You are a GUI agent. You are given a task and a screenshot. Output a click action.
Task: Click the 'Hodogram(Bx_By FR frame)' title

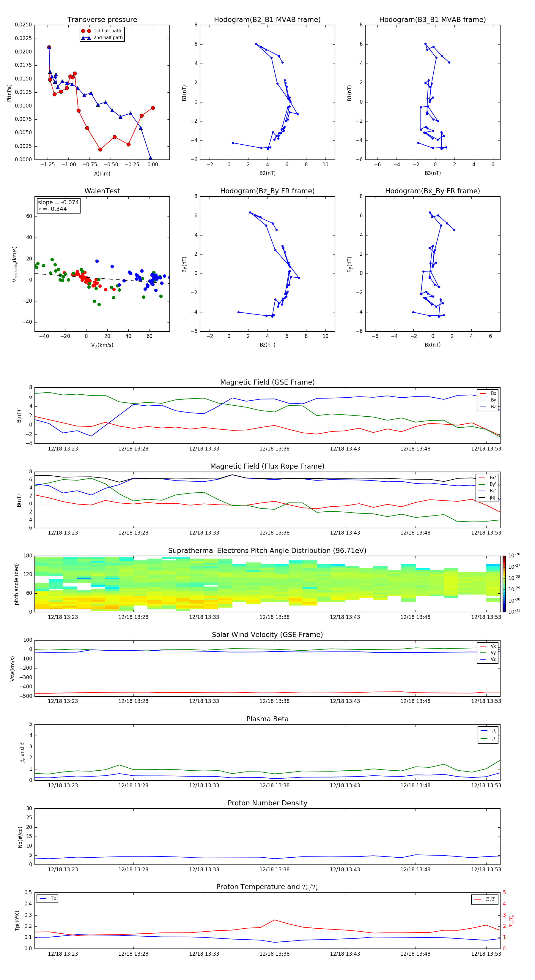432,191
